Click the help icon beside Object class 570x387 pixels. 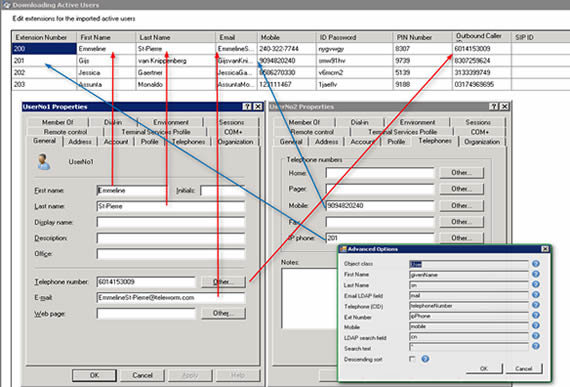[x=536, y=264]
